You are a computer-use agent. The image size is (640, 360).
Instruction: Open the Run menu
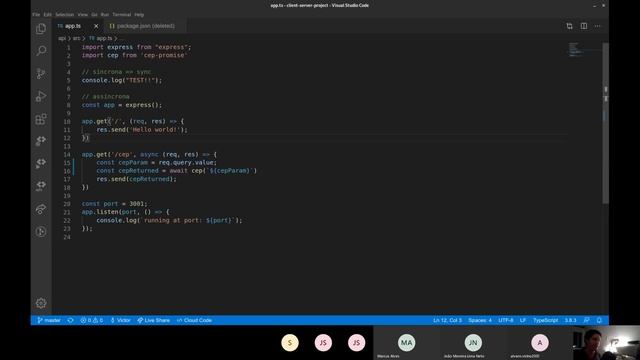[105, 15]
